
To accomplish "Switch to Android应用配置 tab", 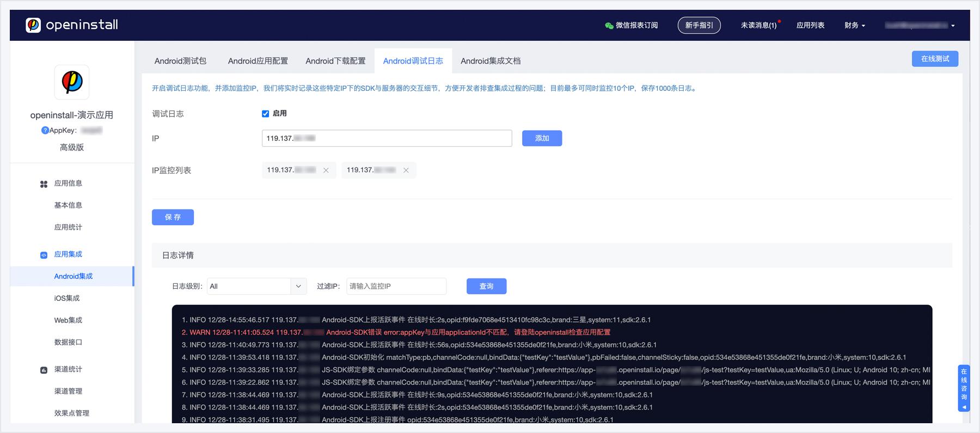I will [x=258, y=61].
